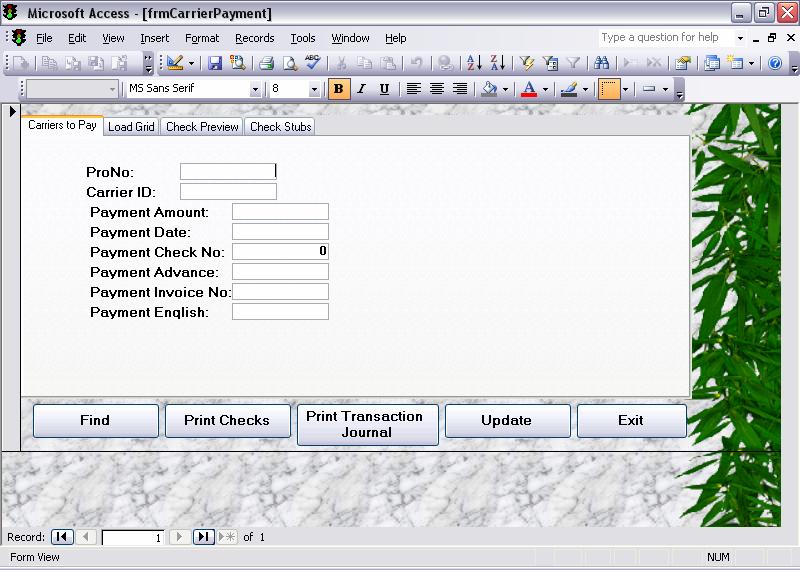Expand the MS Sans Serif font dropdown
Image resolution: width=800 pixels, height=570 pixels.
point(255,89)
